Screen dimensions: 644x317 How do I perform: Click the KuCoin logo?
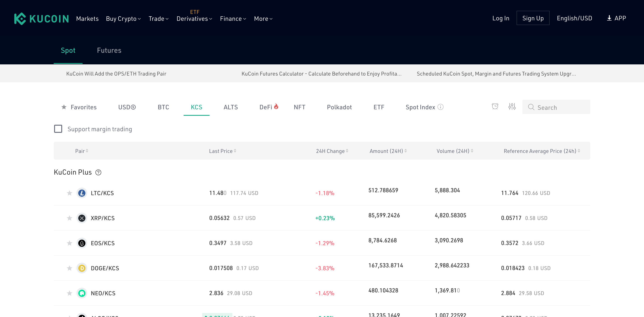(41, 19)
